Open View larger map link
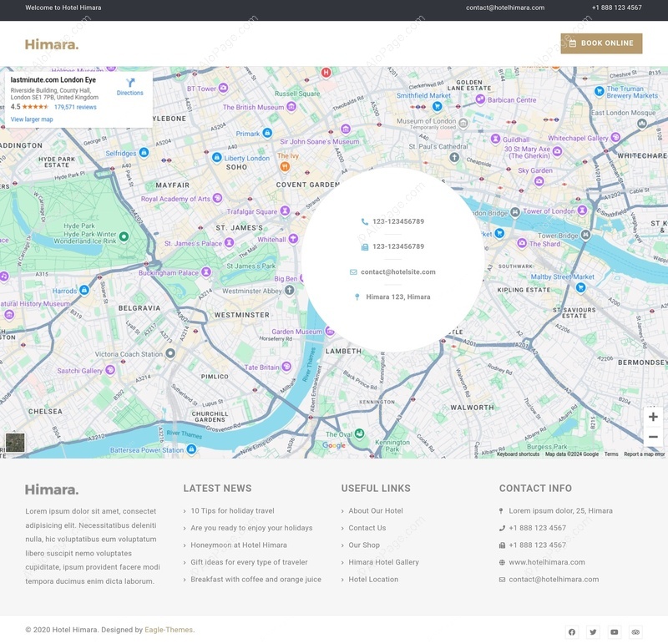The image size is (668, 644). [32, 119]
